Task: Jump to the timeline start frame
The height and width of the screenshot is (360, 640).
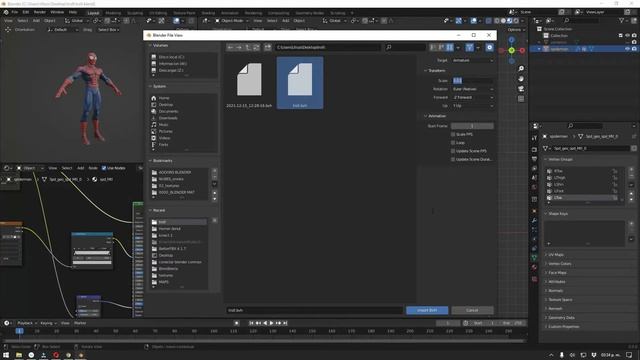Action: point(251,323)
